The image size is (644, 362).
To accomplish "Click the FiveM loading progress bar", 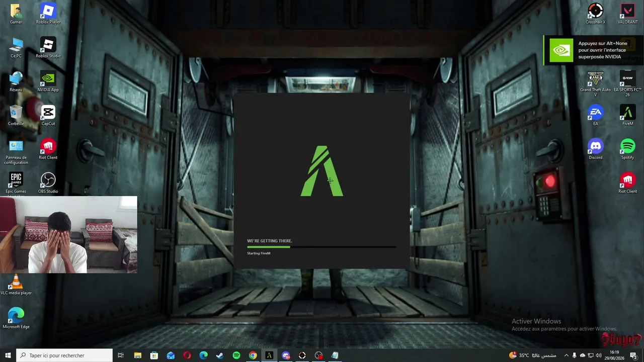I will [x=321, y=247].
